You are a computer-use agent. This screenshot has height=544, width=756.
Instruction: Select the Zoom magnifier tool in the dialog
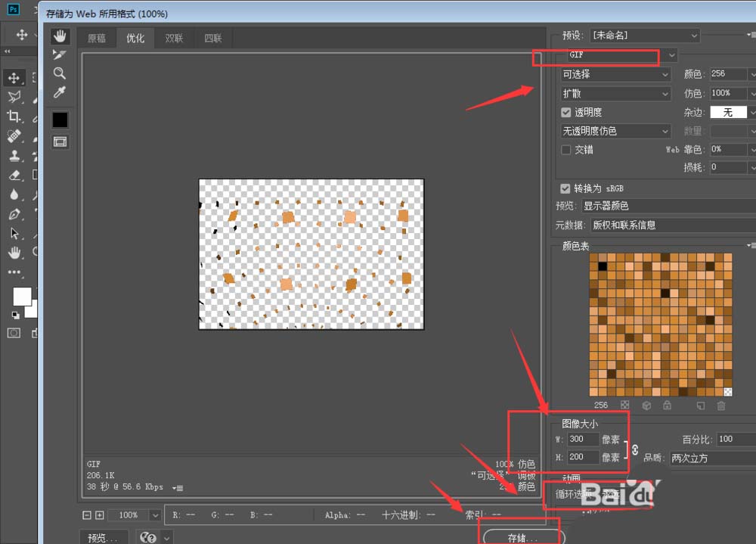(59, 73)
